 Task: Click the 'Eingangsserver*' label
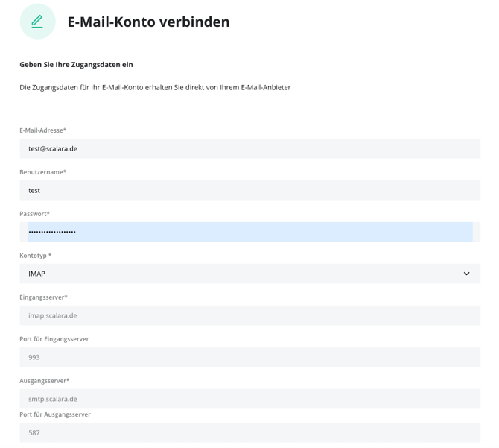tap(43, 297)
